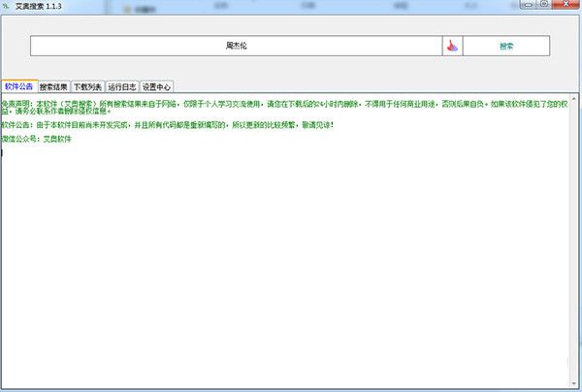This screenshot has height=392, width=582.
Task: Click the 微信公众号 text line
Action: pyautogui.click(x=37, y=139)
